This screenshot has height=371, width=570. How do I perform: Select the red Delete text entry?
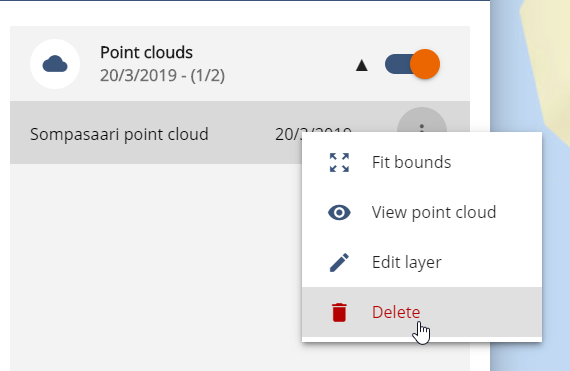[x=396, y=312]
